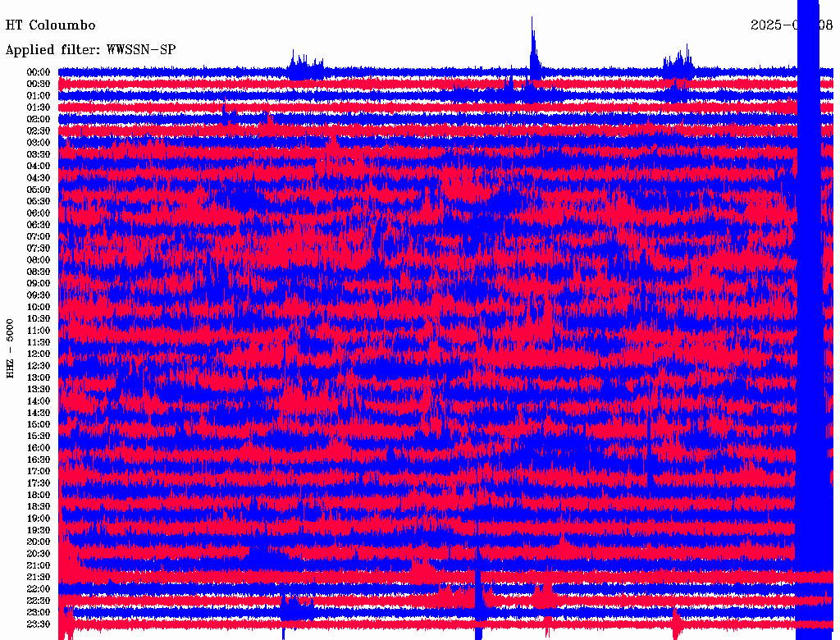The height and width of the screenshot is (640, 840).
Task: Choose the 04:30 time label
Action: point(39,178)
